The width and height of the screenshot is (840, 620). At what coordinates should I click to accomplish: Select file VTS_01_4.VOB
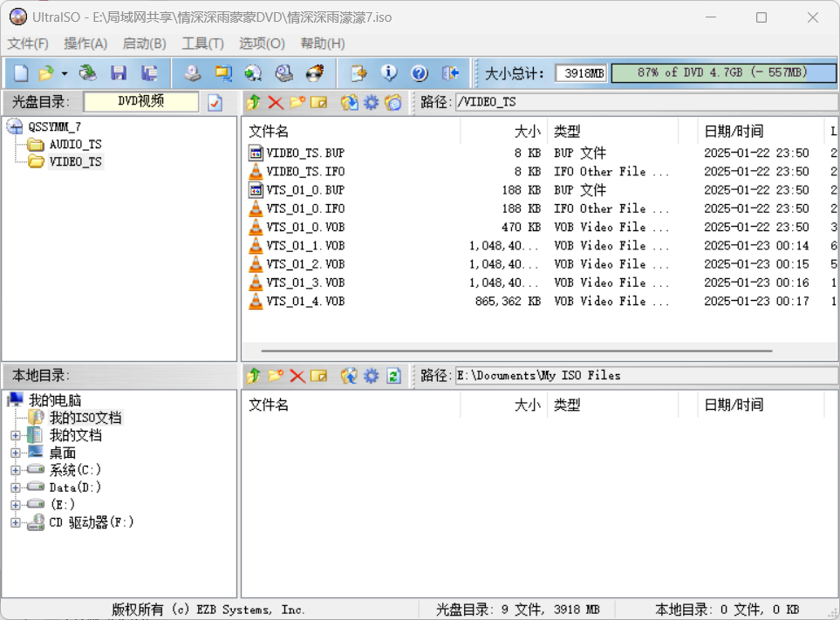point(305,302)
